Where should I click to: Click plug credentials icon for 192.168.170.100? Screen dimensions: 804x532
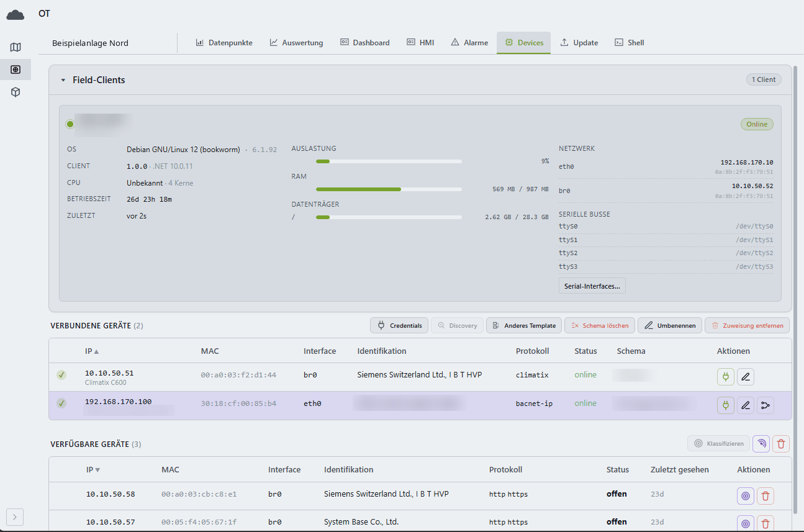tap(725, 405)
